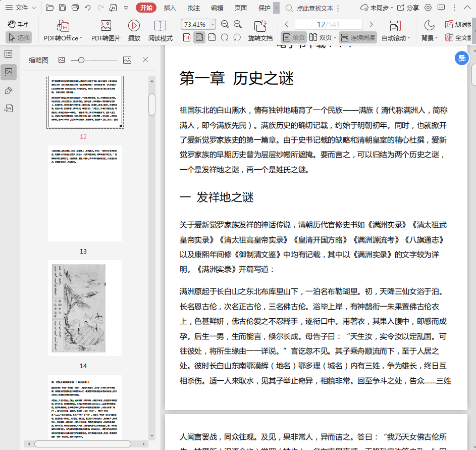Expand the 文件 menu arrow

pos(34,8)
